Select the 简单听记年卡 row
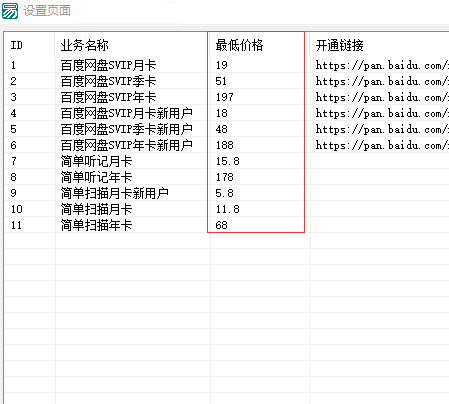The height and width of the screenshot is (404, 449). (x=227, y=177)
